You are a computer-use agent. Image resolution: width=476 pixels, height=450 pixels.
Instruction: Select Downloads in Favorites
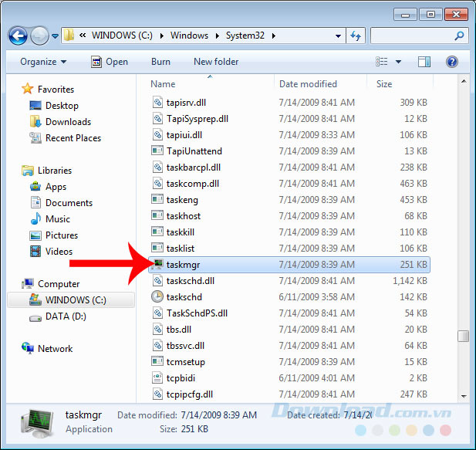[x=60, y=122]
